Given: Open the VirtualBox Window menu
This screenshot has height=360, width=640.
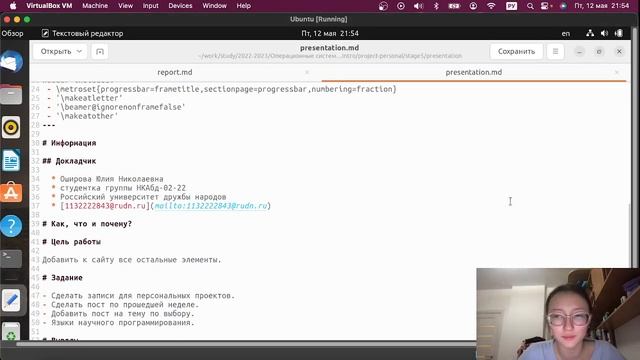Looking at the screenshot, I should click(214, 6).
